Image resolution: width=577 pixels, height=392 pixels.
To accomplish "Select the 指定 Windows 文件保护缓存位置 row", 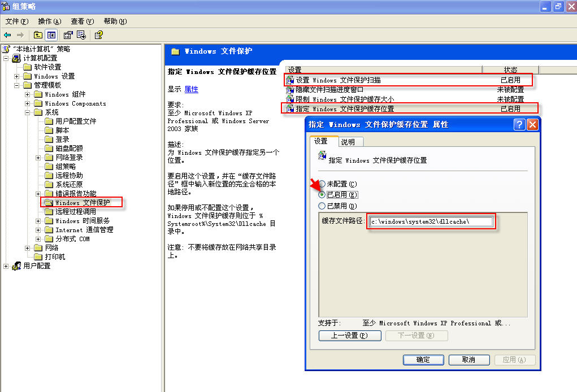I will [410, 109].
